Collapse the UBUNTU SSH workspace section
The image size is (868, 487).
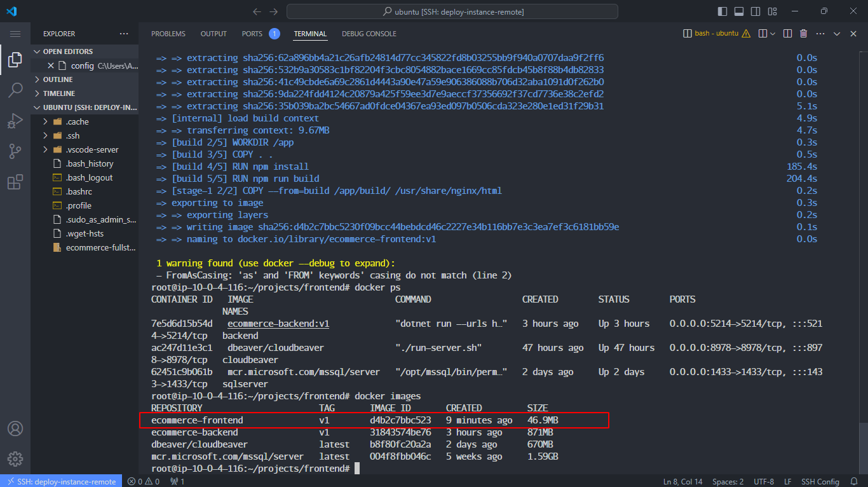(85, 107)
